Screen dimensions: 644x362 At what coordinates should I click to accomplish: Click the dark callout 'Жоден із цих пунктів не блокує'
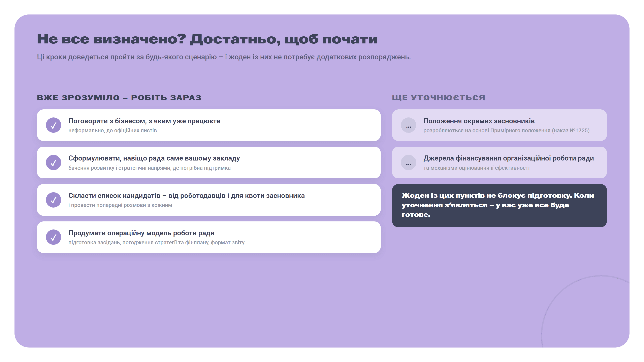pyautogui.click(x=499, y=206)
